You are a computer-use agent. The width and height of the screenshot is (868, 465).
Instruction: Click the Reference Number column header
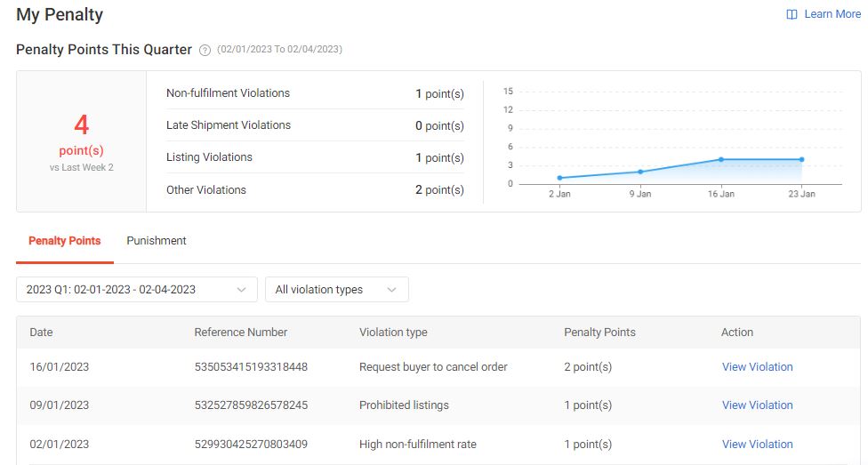tap(241, 333)
